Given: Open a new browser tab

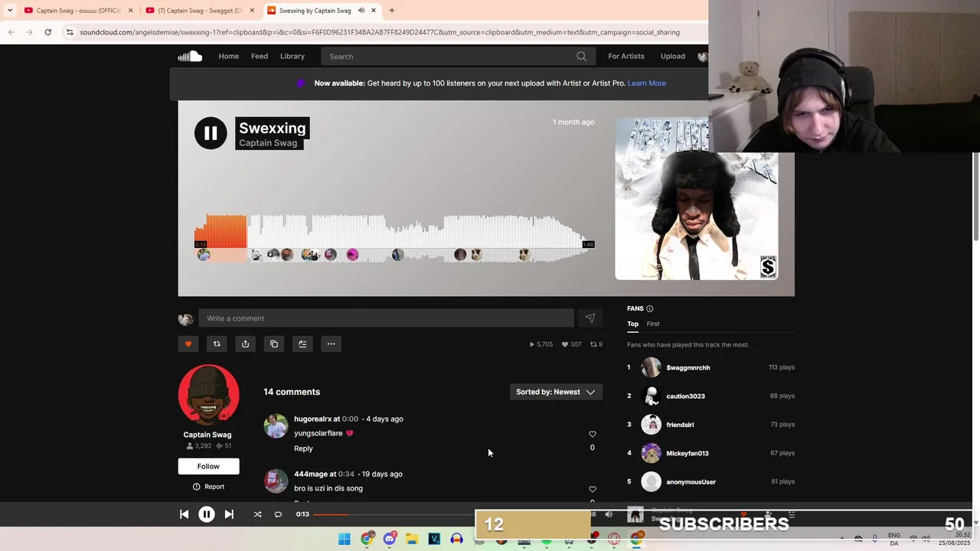Looking at the screenshot, I should coord(391,11).
